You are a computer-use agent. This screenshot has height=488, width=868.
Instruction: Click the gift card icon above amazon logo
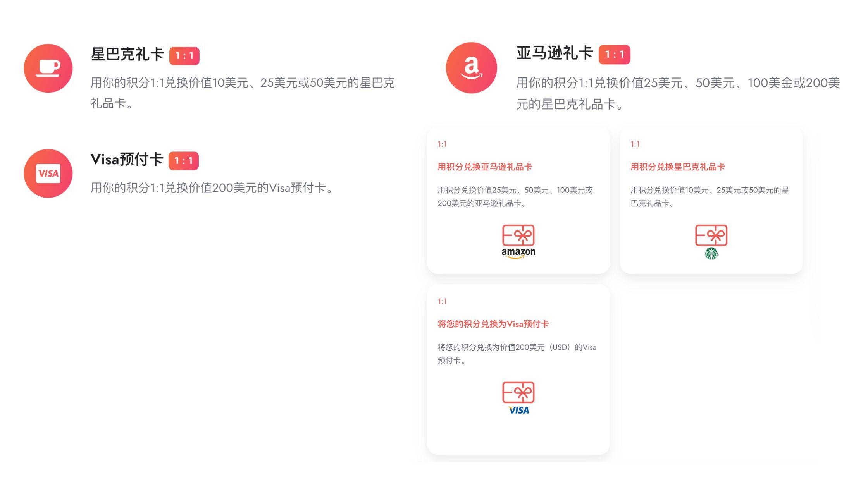[518, 235]
